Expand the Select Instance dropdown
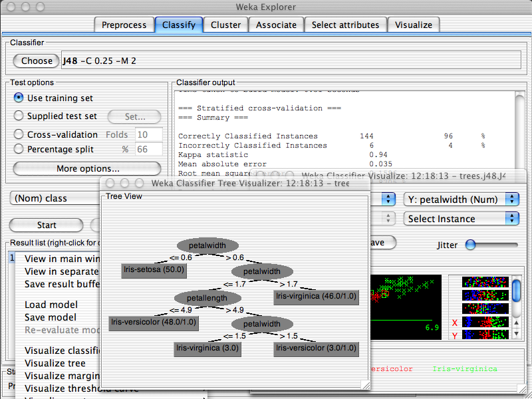 coord(461,219)
